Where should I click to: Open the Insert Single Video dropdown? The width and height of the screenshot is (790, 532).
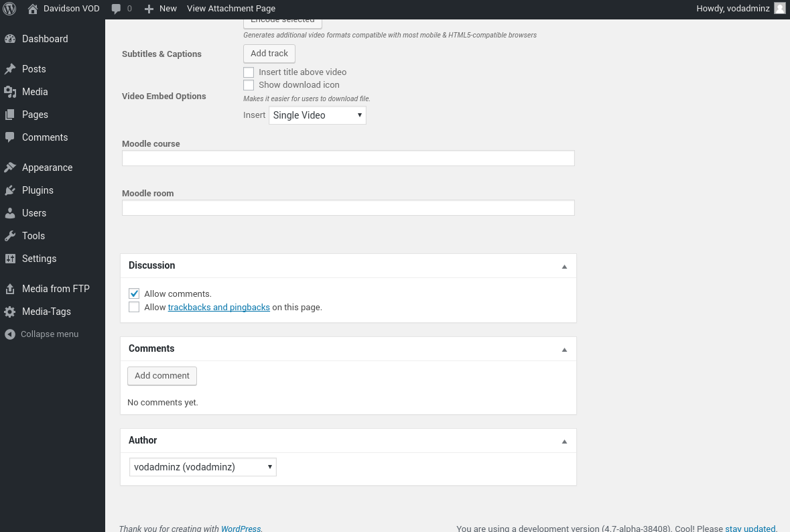click(318, 115)
